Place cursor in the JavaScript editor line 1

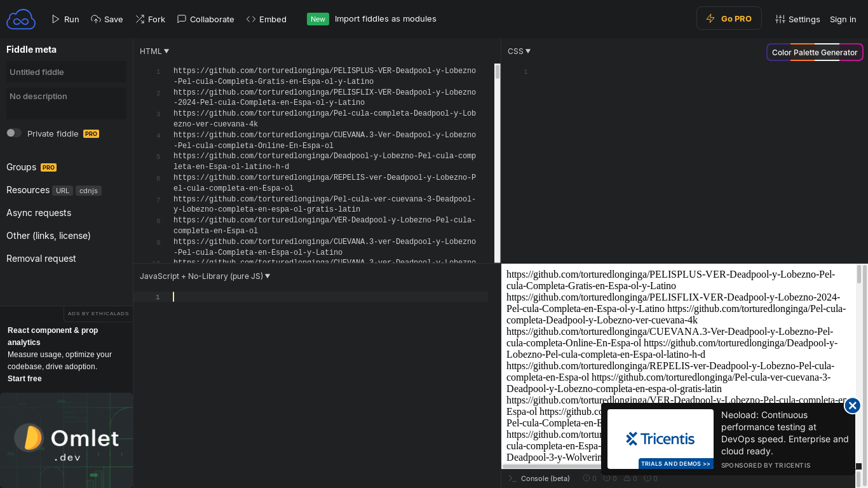tap(330, 297)
